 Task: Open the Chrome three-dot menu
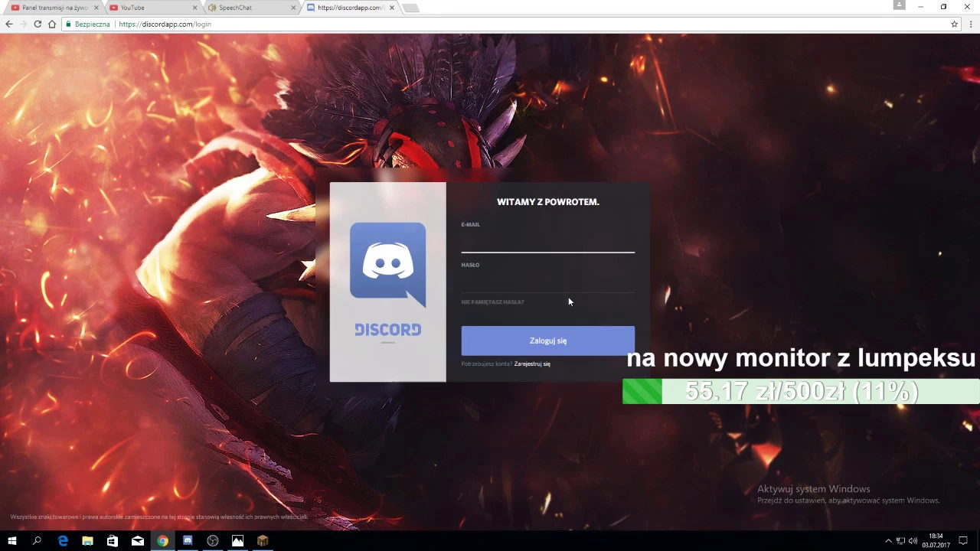coord(971,24)
